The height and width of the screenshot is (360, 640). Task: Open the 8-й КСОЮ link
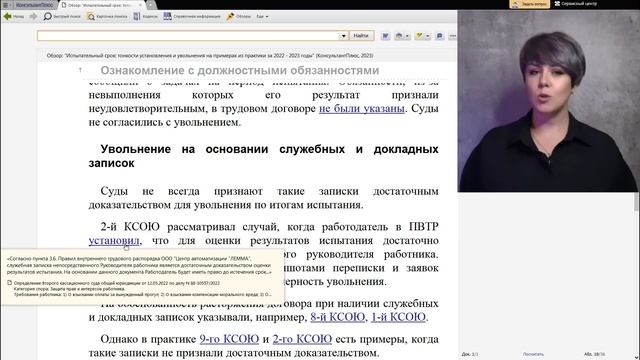point(338,317)
